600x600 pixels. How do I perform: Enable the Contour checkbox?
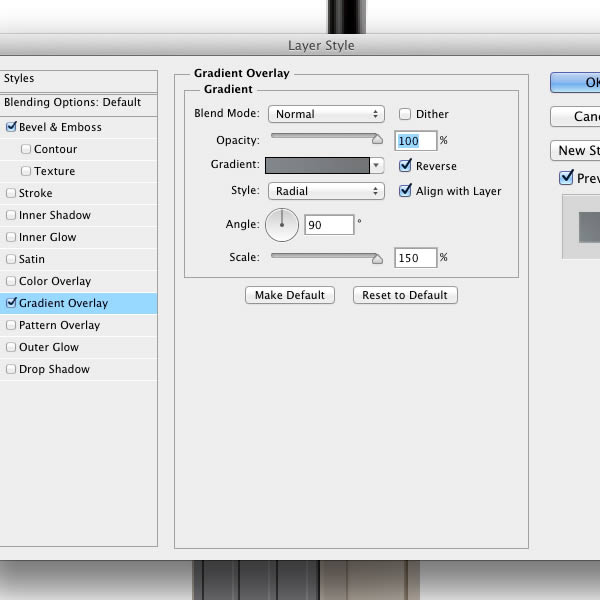click(x=26, y=149)
